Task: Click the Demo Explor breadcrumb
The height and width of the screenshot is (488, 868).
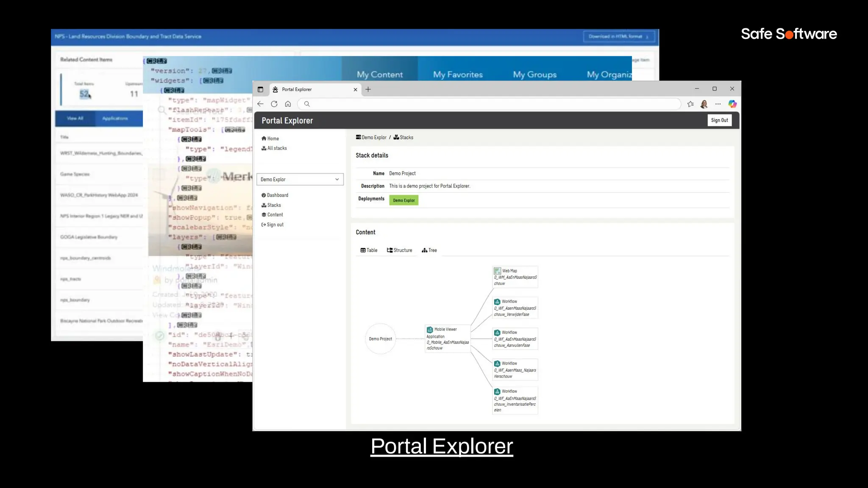Action: [371, 137]
